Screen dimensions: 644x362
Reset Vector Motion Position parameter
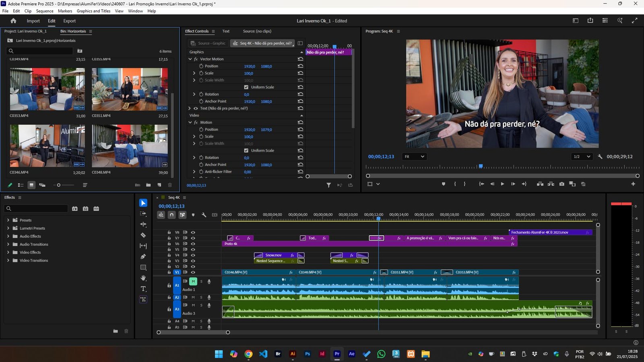pos(300,66)
